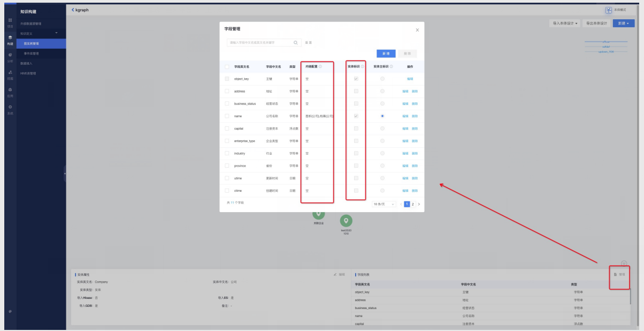This screenshot has width=644, height=331.
Task: Click the info icon next to 实体主标识
Action: tap(391, 66)
